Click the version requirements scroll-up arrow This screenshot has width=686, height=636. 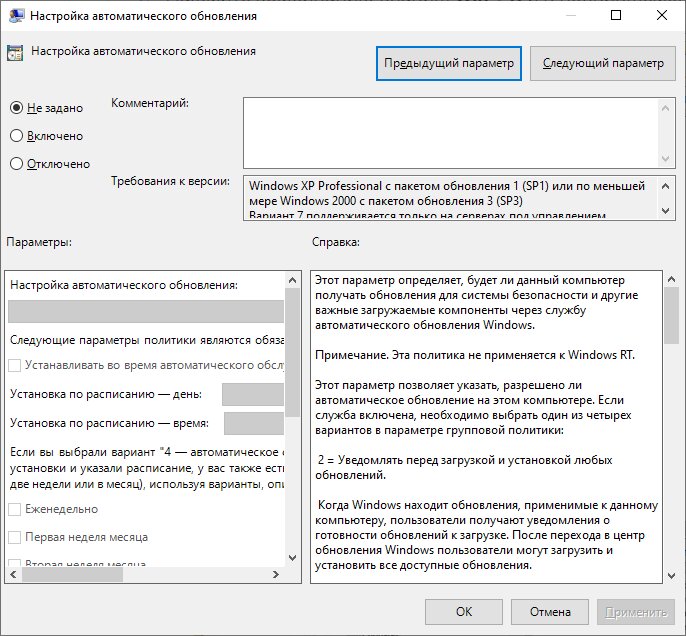coord(665,186)
